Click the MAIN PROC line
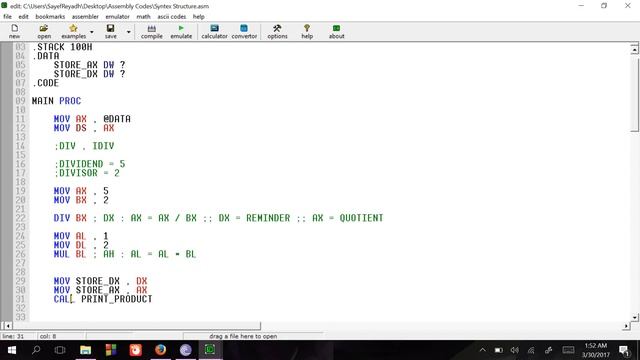This screenshot has width=640, height=360. coord(56,101)
